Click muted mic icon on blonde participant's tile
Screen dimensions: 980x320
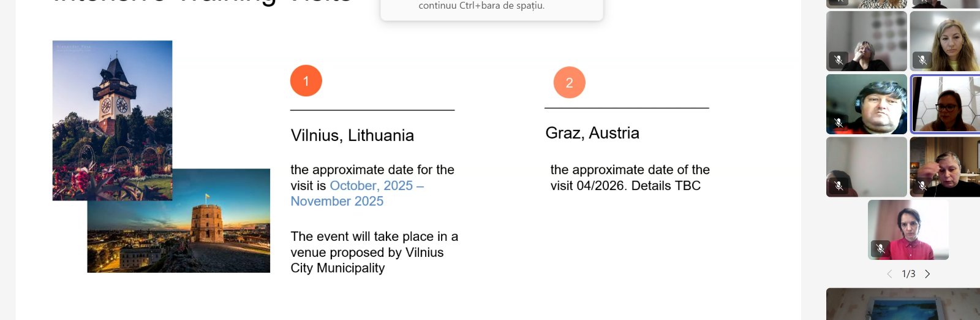point(922,59)
